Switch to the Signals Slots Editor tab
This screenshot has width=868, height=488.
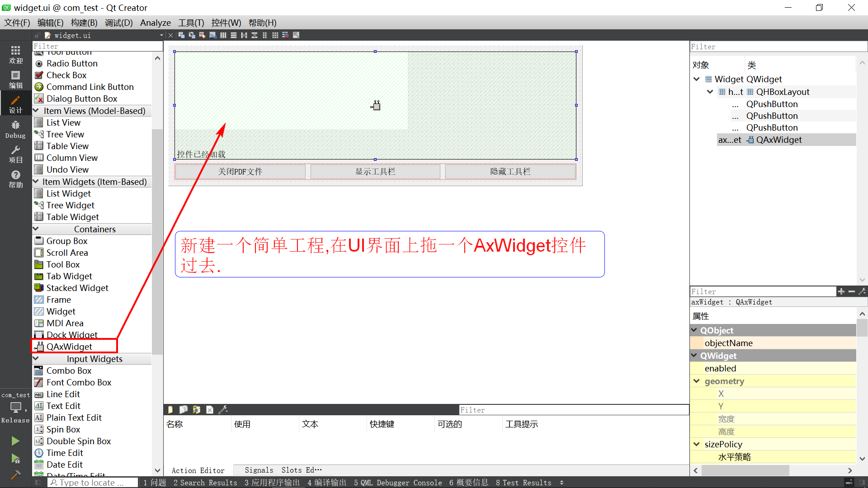click(283, 470)
